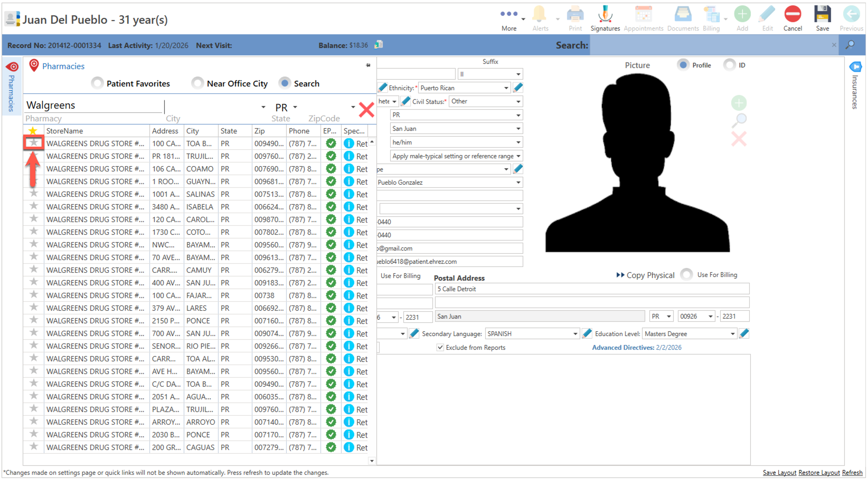Clear pharmacy search with red X
The width and height of the screenshot is (868, 479).
[366, 110]
